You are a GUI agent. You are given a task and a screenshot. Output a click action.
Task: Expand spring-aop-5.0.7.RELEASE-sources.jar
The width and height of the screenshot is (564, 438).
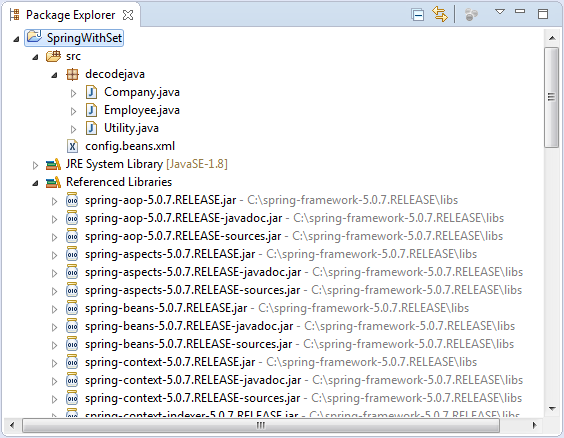(54, 237)
